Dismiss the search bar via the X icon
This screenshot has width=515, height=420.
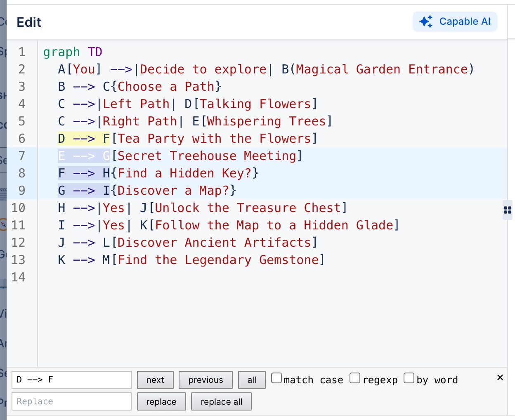click(500, 377)
